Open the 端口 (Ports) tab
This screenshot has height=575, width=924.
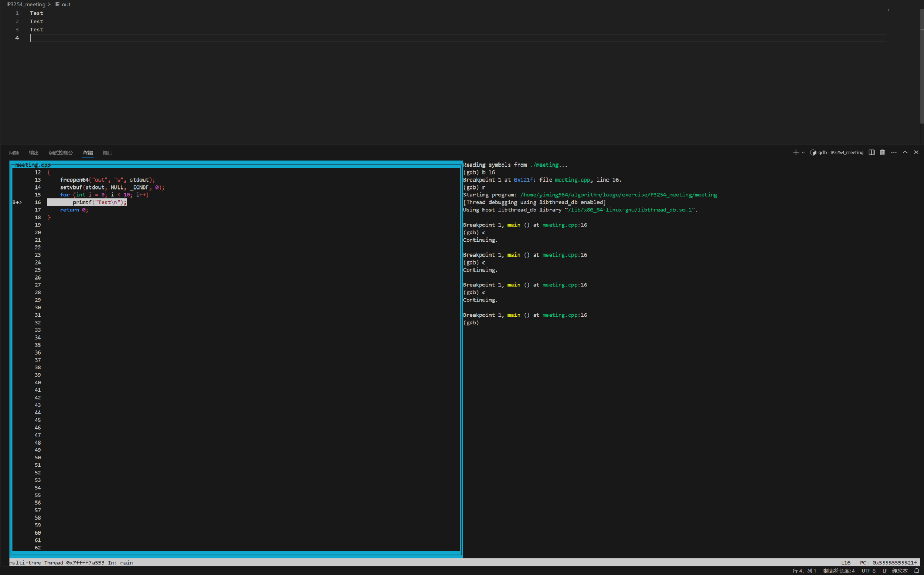pyautogui.click(x=107, y=153)
